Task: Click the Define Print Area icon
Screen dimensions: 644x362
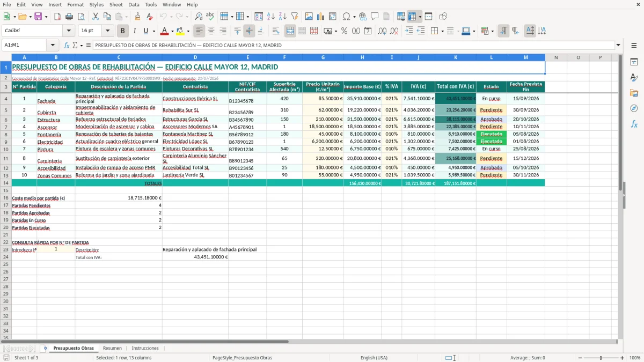Action: point(401,17)
